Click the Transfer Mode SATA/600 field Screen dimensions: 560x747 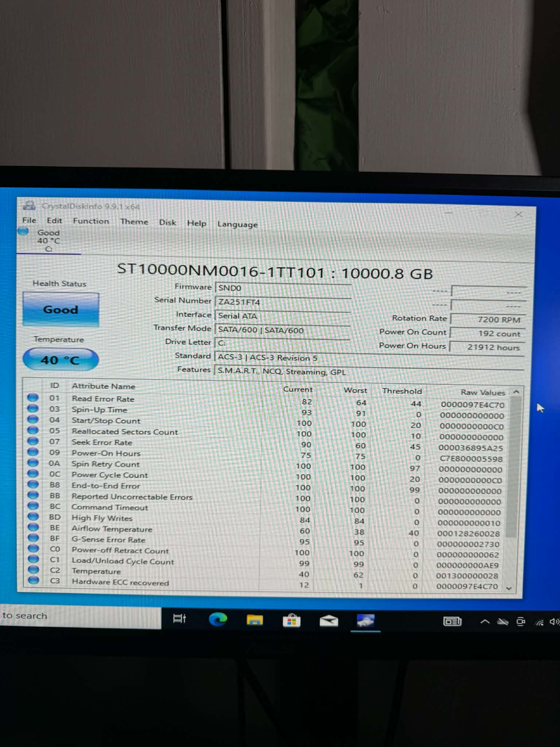[x=283, y=330]
